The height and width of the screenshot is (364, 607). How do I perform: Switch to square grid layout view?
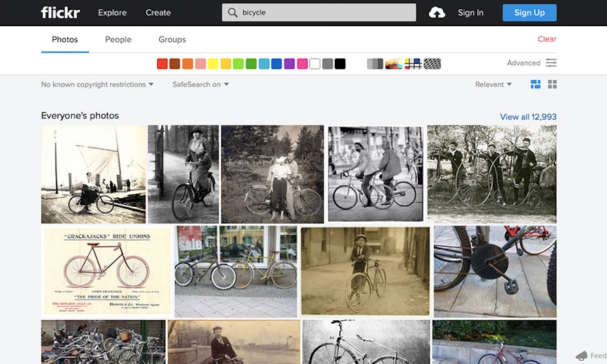552,84
